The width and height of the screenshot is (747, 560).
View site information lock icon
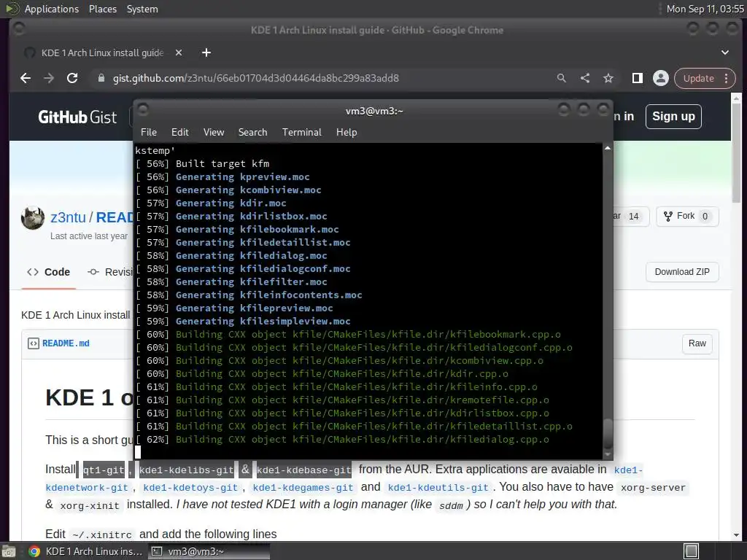pyautogui.click(x=101, y=78)
